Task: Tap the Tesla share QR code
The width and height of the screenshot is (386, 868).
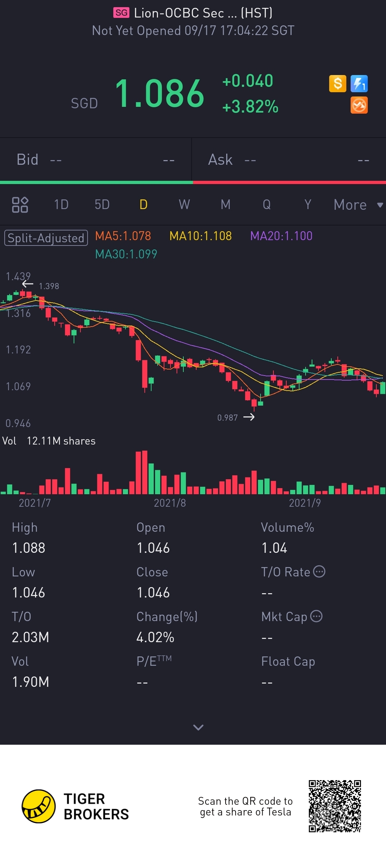Action: click(335, 806)
